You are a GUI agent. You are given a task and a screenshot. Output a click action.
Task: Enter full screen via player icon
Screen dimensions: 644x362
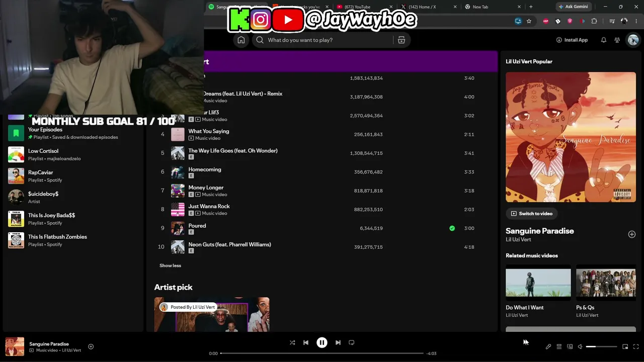pos(636,346)
